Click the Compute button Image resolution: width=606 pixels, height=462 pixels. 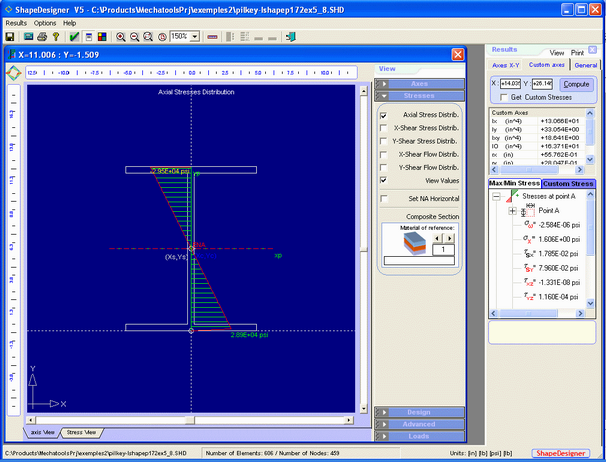576,84
